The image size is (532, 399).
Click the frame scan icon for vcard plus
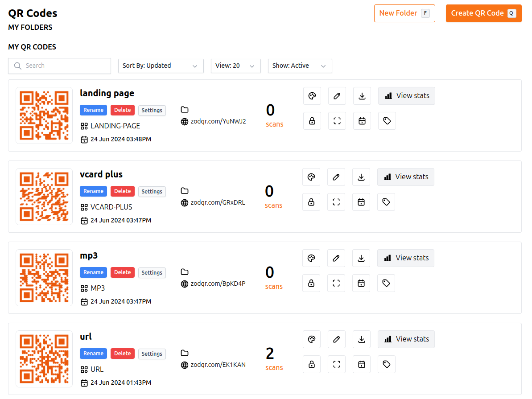coord(336,202)
